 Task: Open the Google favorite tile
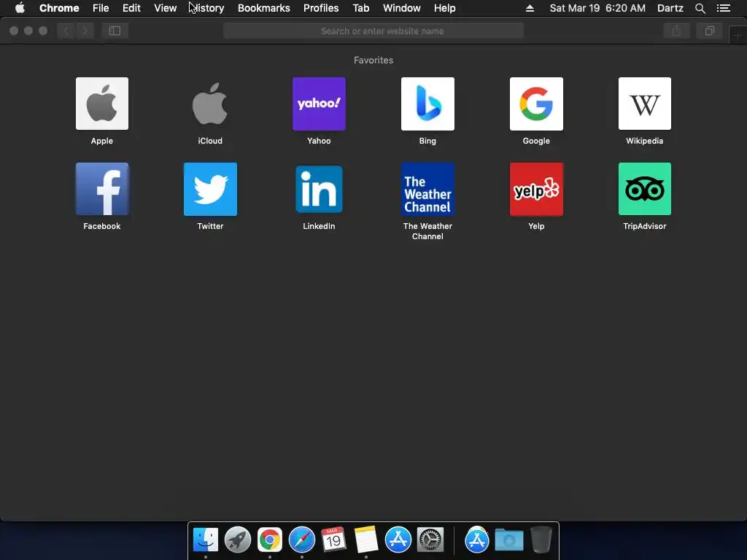(x=536, y=104)
